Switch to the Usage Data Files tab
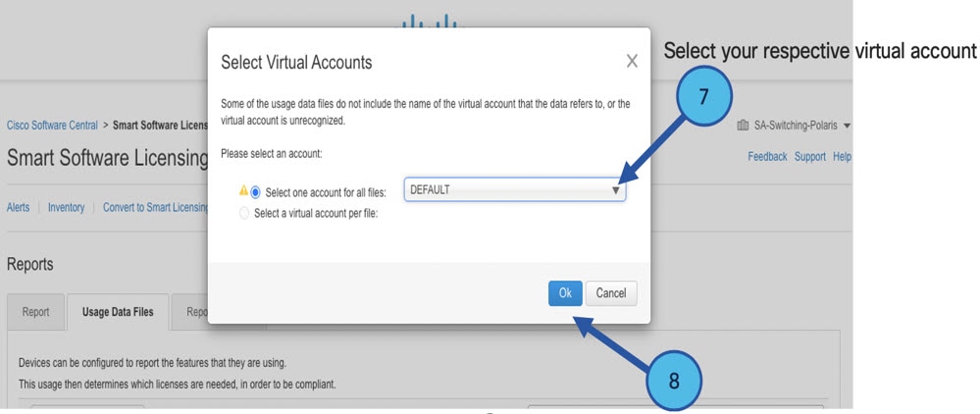 tap(118, 312)
